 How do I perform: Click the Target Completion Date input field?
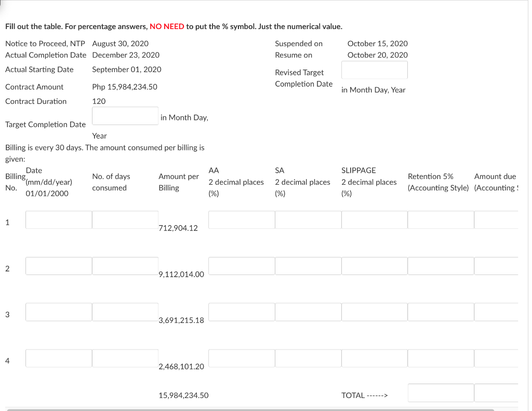coord(125,116)
